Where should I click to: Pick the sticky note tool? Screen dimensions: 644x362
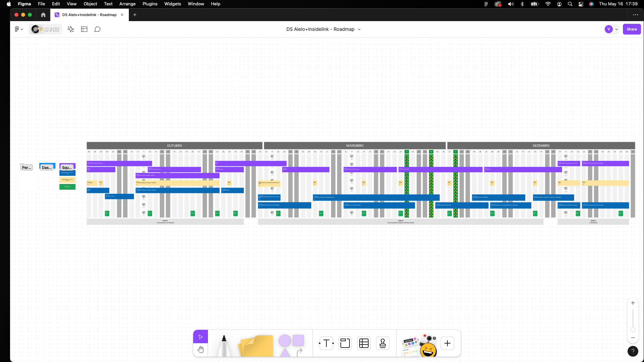[257, 346]
